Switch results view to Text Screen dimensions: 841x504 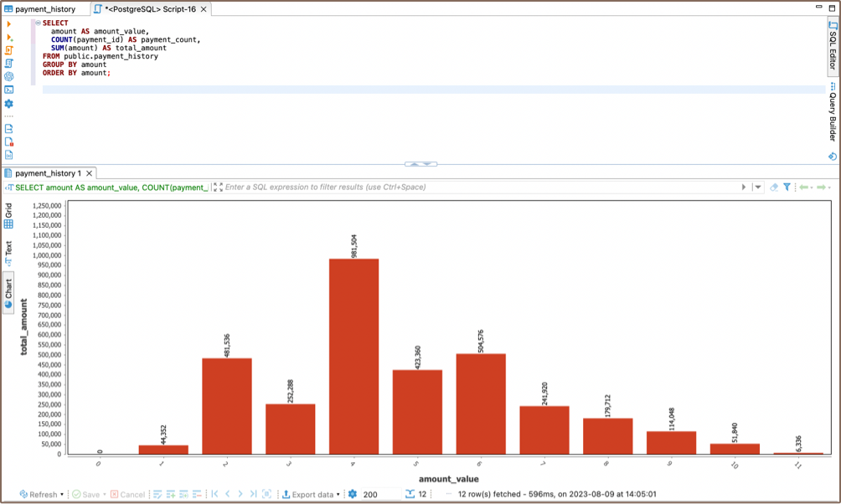tap(9, 253)
